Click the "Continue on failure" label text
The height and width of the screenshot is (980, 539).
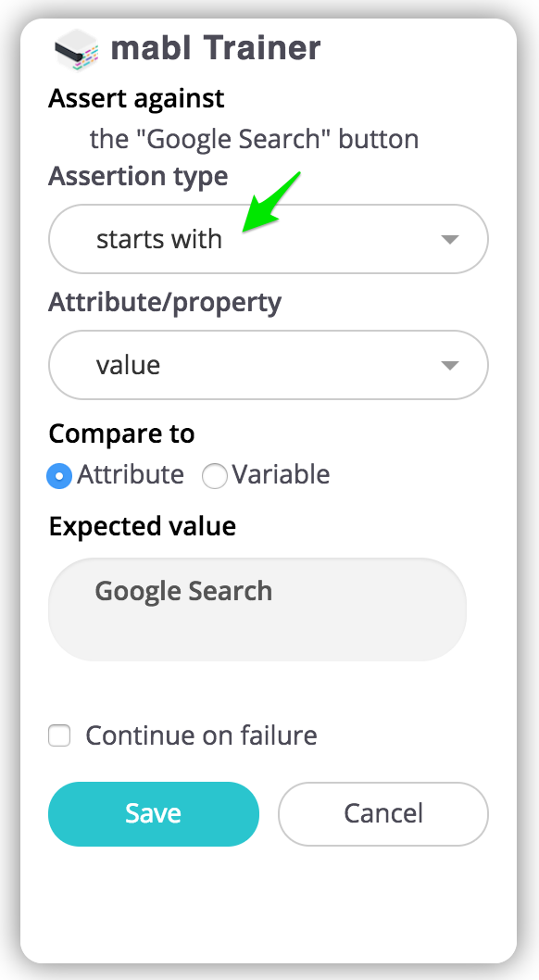[x=201, y=735]
